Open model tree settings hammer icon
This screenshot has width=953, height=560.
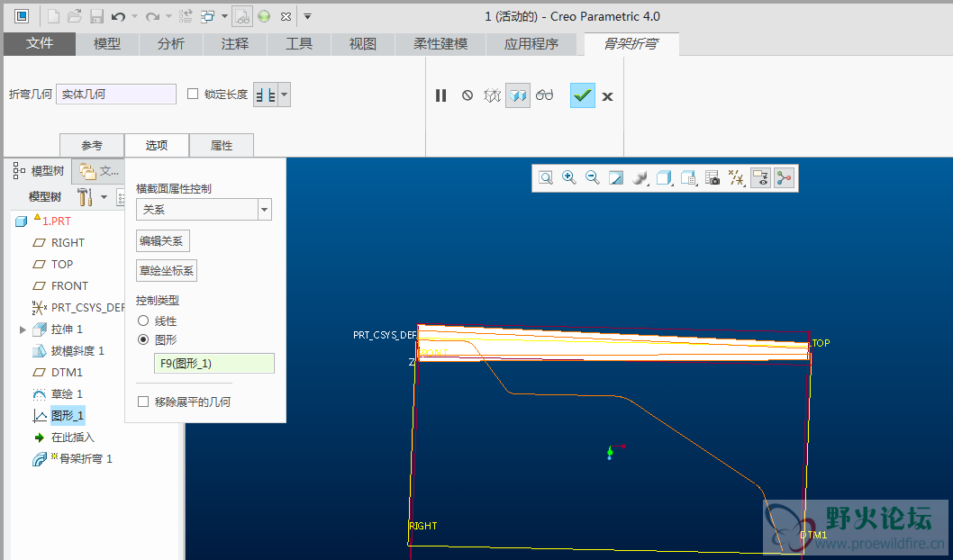point(85,197)
